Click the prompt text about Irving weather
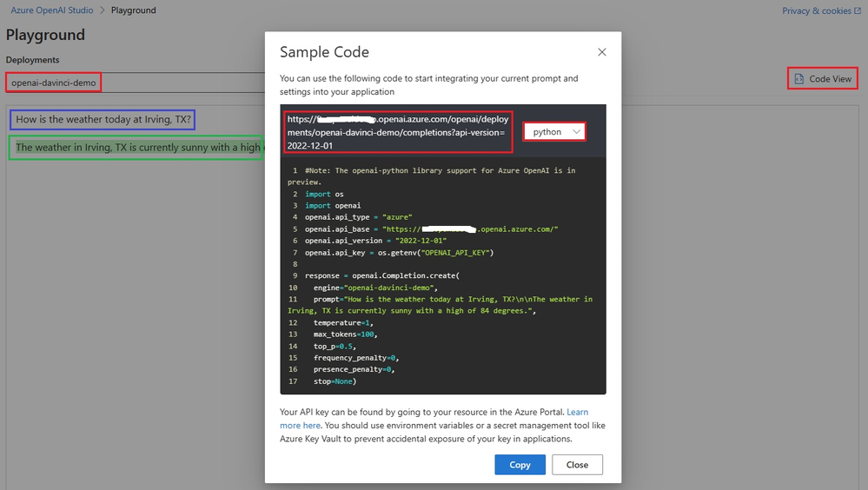 (x=103, y=119)
